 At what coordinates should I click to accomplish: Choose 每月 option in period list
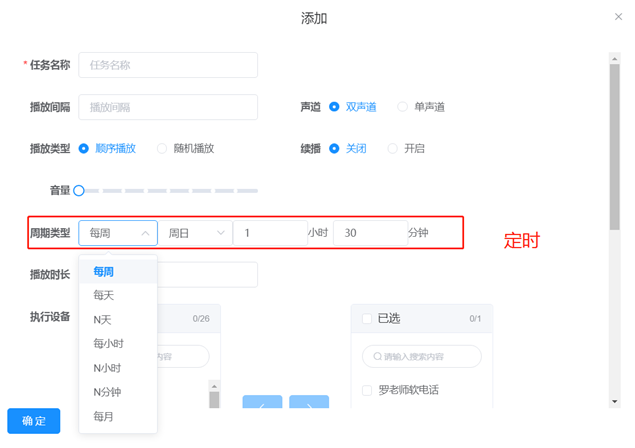coord(104,416)
